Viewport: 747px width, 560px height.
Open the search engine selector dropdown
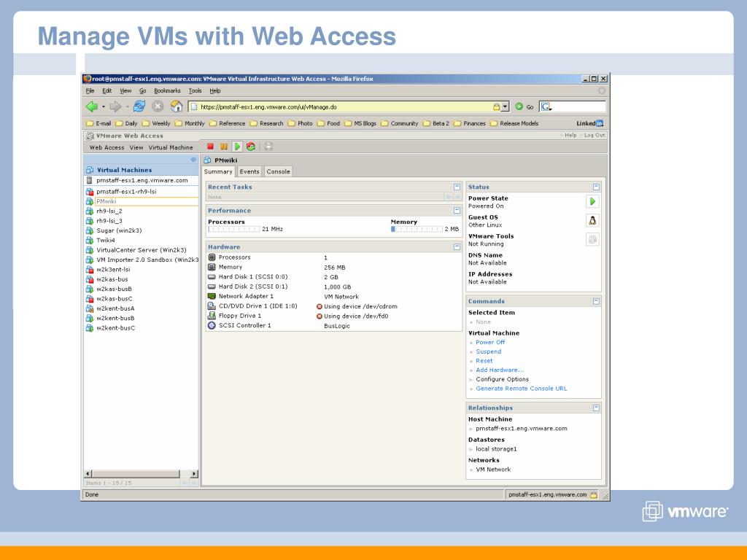(546, 106)
